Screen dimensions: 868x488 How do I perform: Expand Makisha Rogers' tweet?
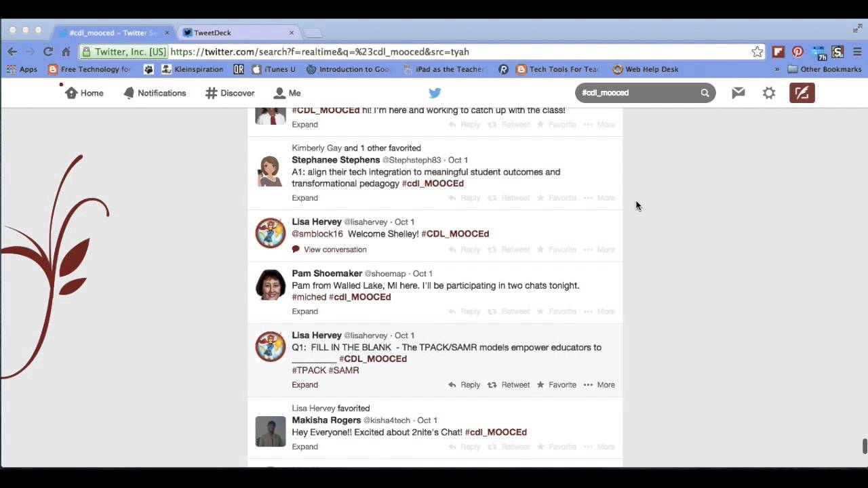coord(304,447)
